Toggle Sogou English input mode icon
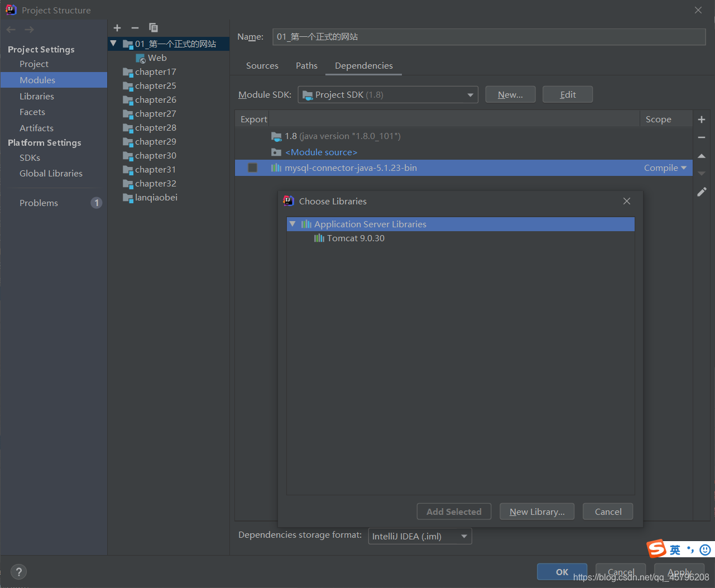This screenshot has height=588, width=715. (675, 550)
